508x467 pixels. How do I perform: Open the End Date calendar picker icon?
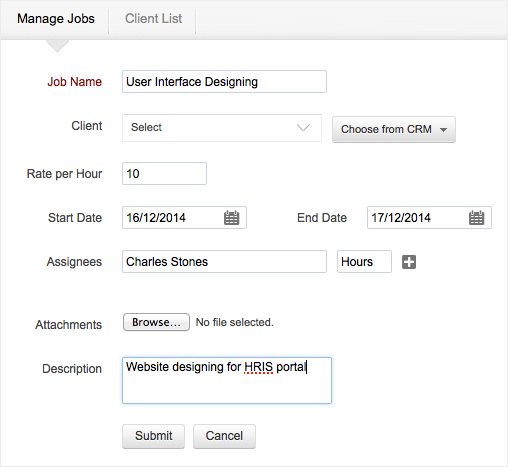[x=476, y=218]
